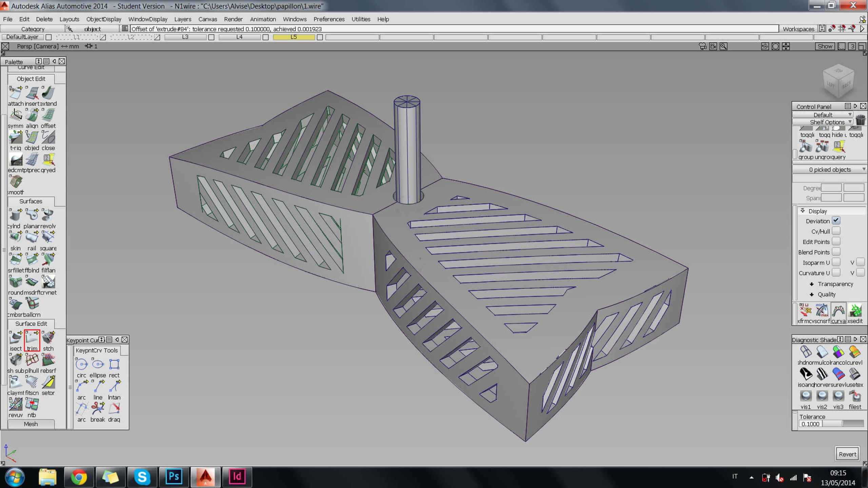Click the revolve surface tool icon

pos(48,215)
